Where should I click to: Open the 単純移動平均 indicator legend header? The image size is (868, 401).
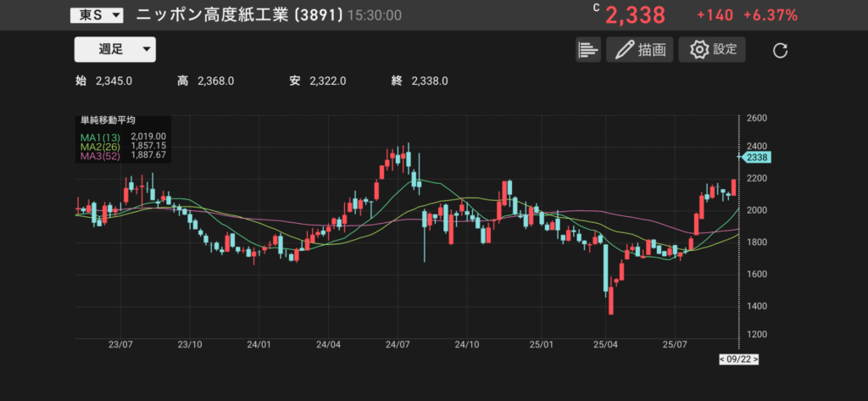108,120
